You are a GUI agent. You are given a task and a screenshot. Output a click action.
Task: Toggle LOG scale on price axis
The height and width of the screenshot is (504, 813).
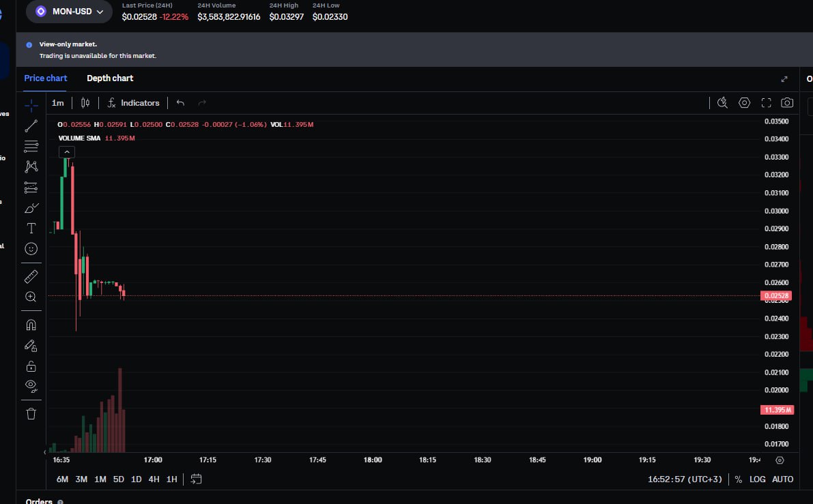pos(757,479)
